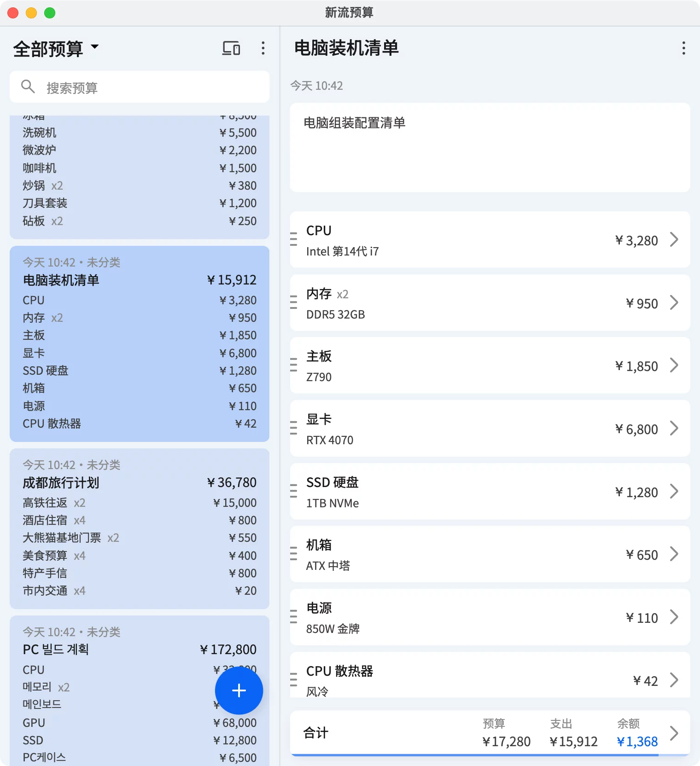Click the 1TB NVMe subtitle

click(x=332, y=503)
